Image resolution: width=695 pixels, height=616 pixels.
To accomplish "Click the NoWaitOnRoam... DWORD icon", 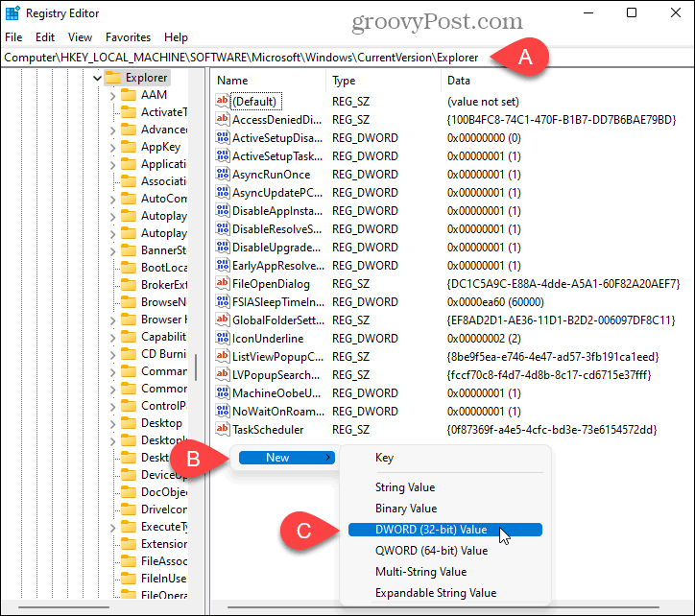I will pos(223,411).
